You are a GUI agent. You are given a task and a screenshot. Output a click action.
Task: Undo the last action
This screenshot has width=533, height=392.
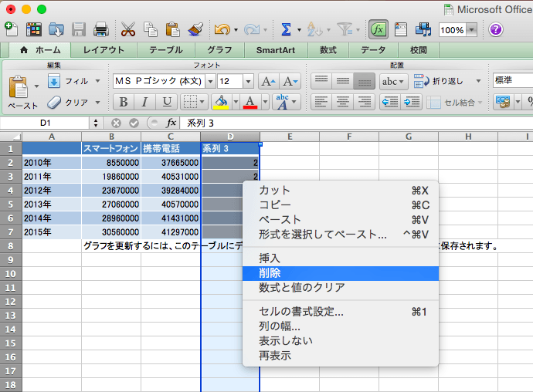click(222, 30)
